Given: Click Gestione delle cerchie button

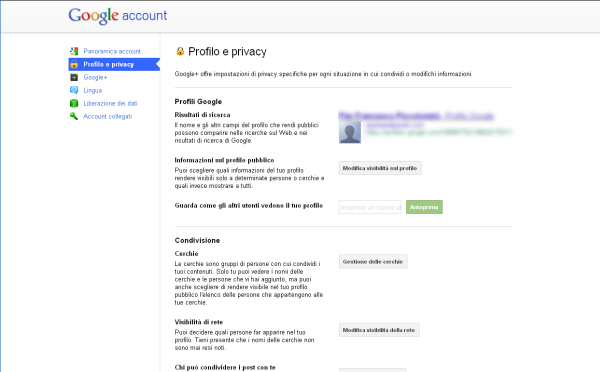Looking at the screenshot, I should [373, 262].
